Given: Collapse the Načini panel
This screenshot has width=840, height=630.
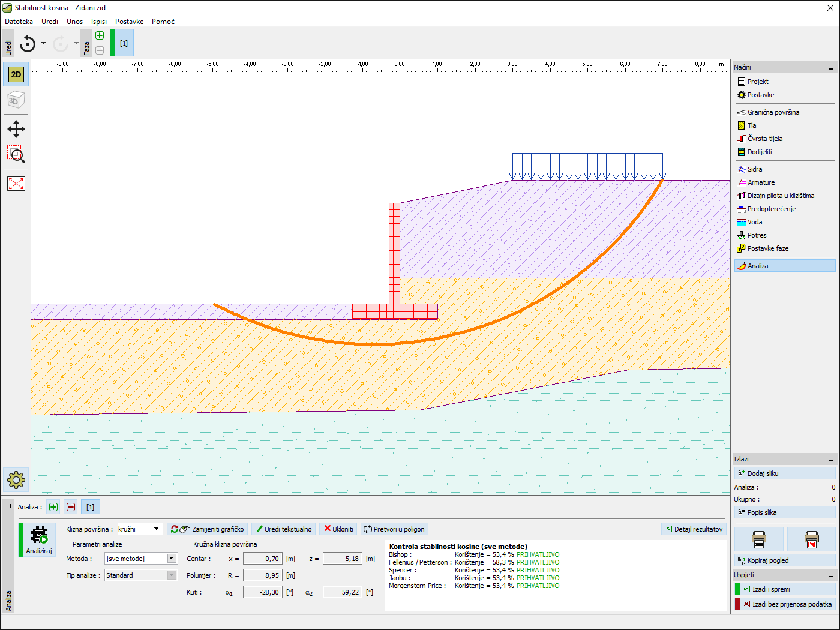Looking at the screenshot, I should click(831, 68).
